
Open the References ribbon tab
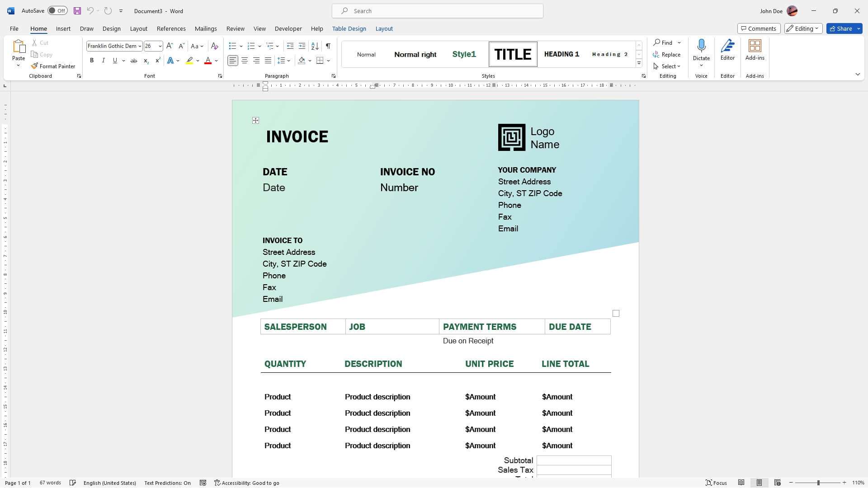click(x=171, y=28)
